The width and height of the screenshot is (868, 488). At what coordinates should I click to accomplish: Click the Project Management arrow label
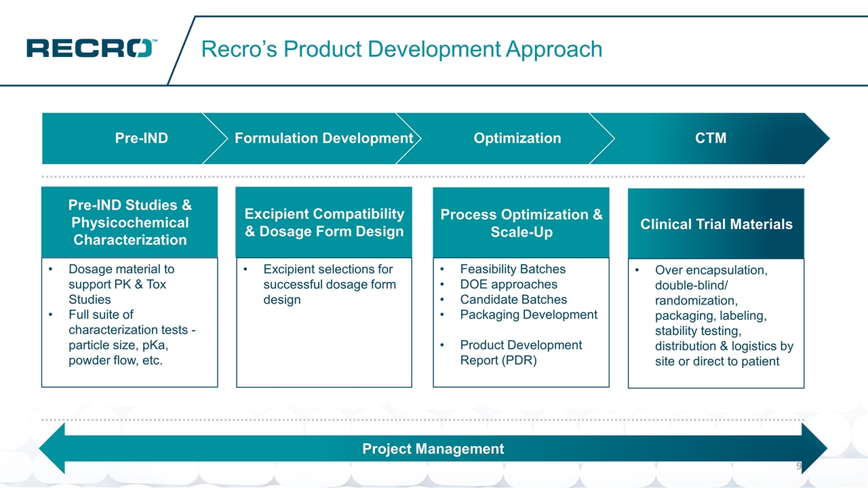click(433, 449)
